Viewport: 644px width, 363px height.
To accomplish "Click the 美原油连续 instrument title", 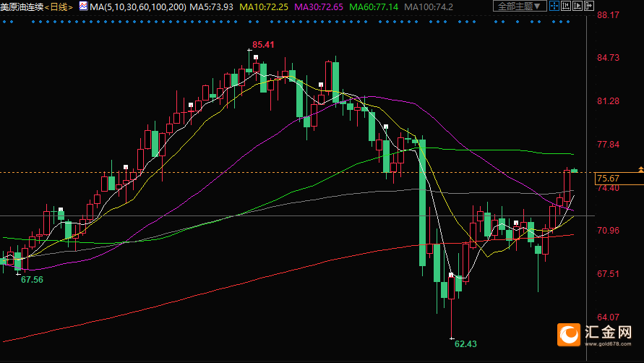I will click(22, 7).
